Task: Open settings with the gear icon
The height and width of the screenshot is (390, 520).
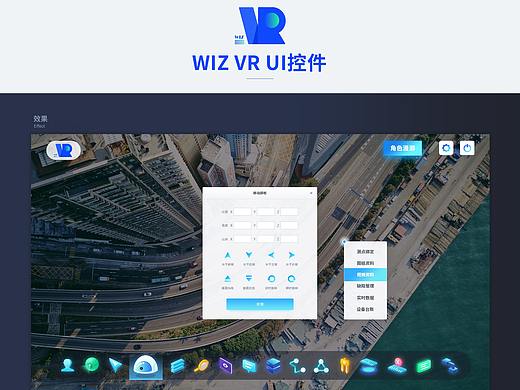Action: (446, 148)
